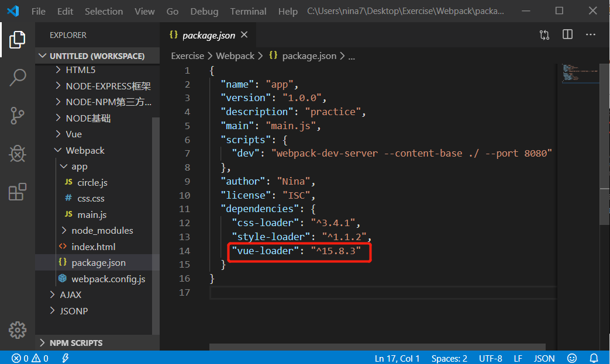Open the Search view in activity bar
This screenshot has width=610, height=364.
[17, 78]
